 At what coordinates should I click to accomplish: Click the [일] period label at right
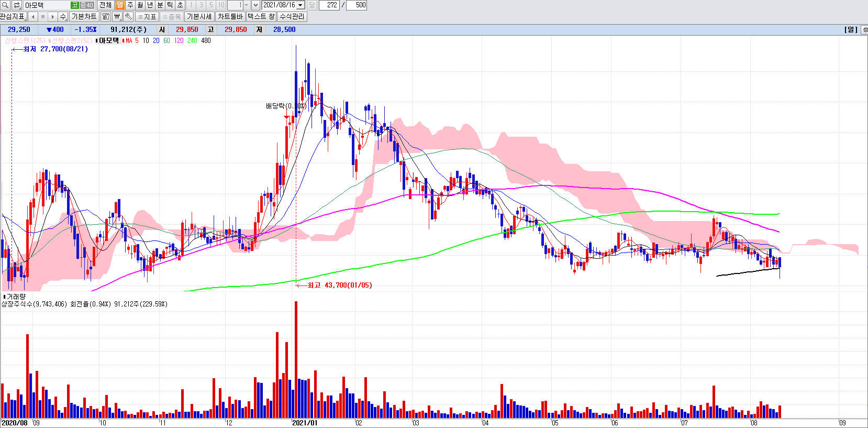[x=851, y=30]
